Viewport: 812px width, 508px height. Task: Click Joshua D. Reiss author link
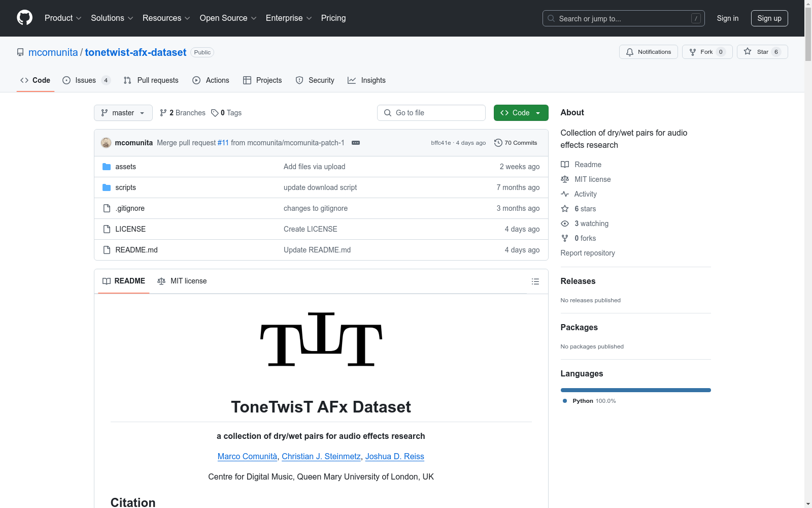395,456
